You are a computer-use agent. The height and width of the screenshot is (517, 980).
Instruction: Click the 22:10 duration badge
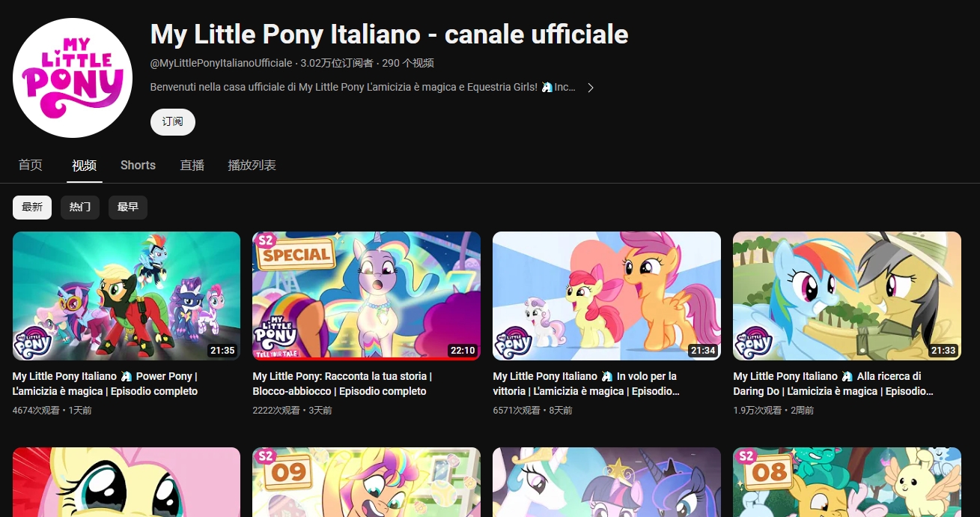coord(463,351)
